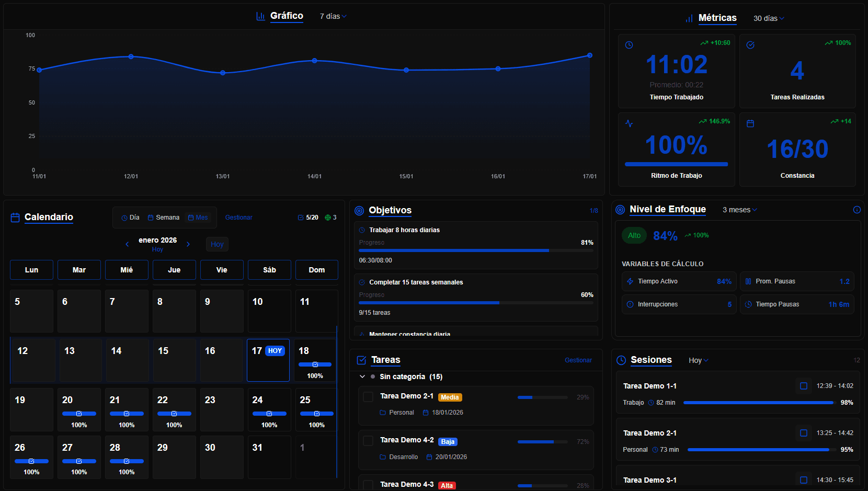Click the target icon next to Objetivos
Screen dimensions: 868x491
point(359,211)
